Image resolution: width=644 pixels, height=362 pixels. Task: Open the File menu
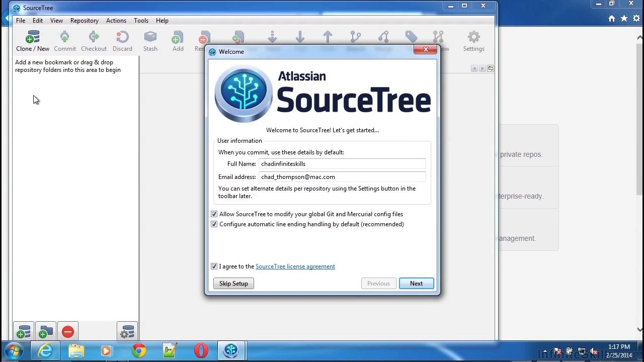click(21, 21)
